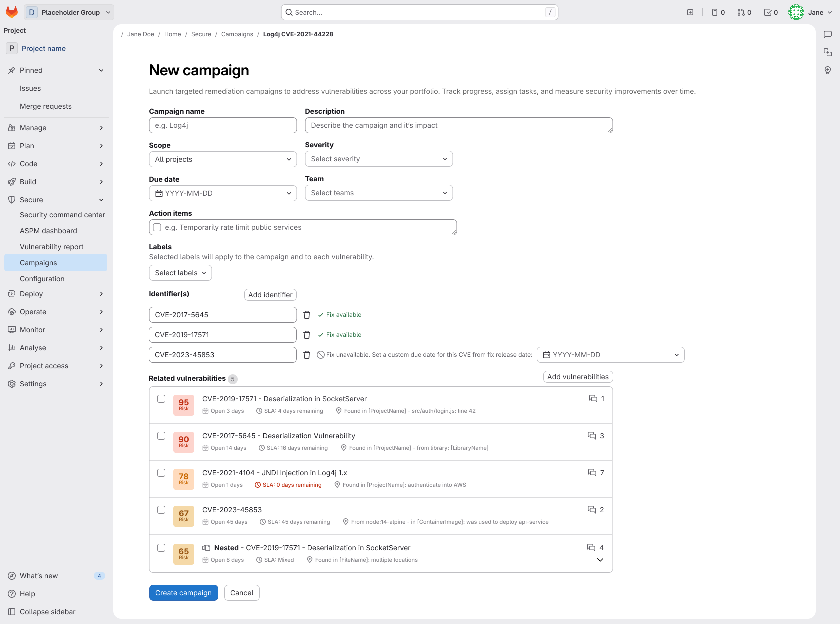The image size is (840, 624).
Task: Click the Create campaign button
Action: (x=183, y=593)
